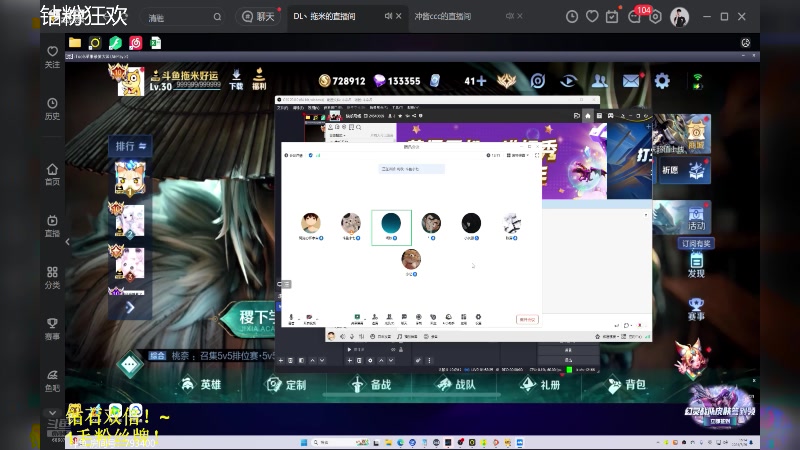Toggle camera in Tencent Meeting toolbar
Image resolution: width=800 pixels, height=450 pixels.
tap(309, 319)
